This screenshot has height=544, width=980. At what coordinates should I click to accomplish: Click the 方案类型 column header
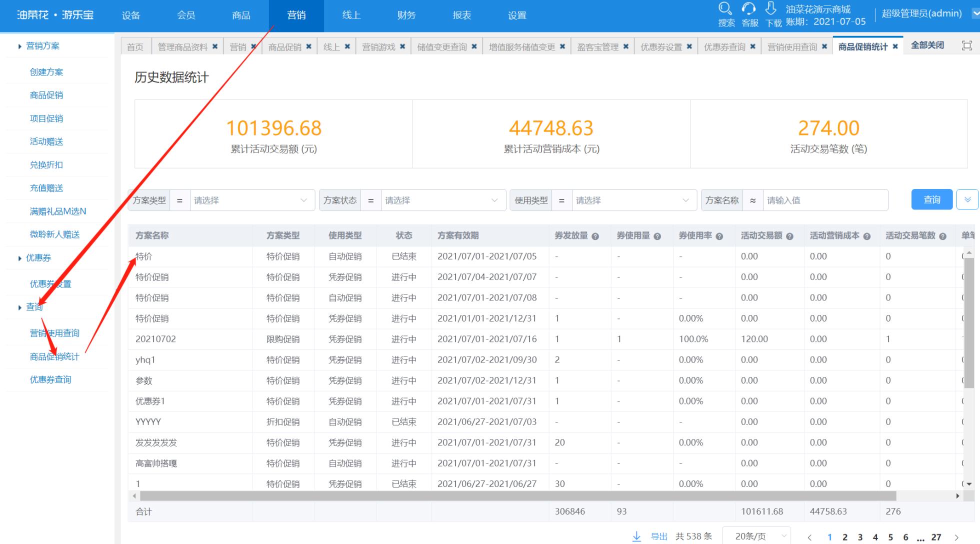[x=283, y=235]
